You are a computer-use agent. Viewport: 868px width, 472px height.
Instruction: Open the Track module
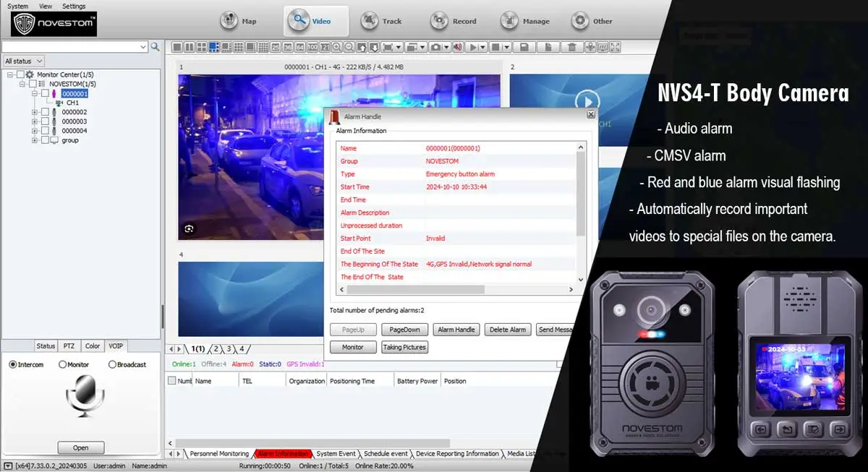[381, 21]
